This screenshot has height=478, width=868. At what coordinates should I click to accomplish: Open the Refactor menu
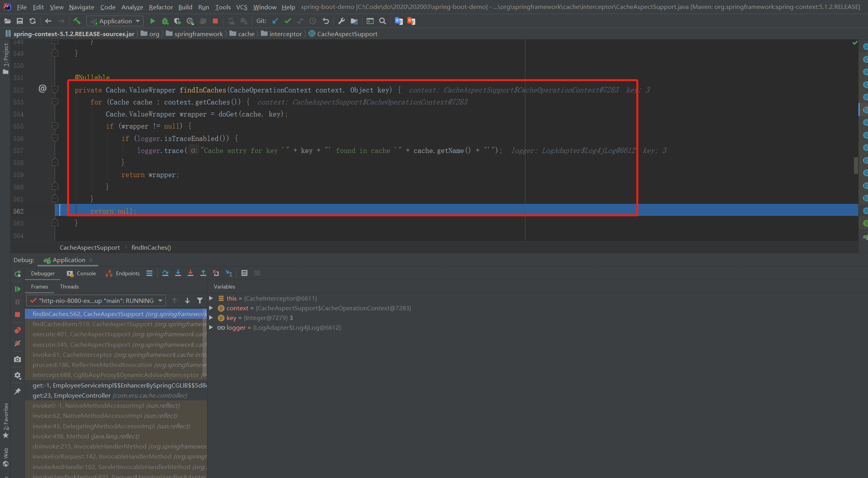click(x=161, y=7)
